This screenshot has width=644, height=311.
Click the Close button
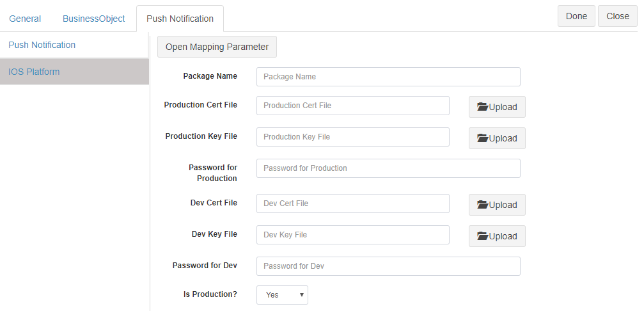point(618,16)
